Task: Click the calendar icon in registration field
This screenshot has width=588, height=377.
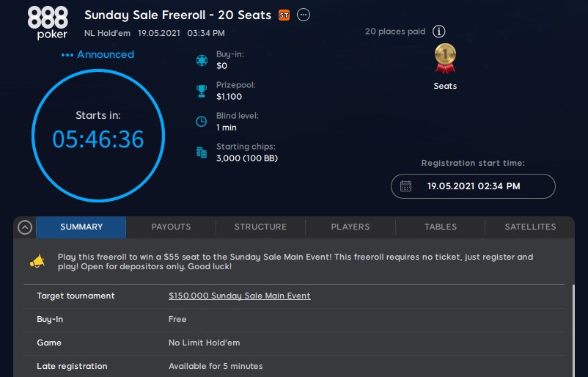Action: [x=405, y=186]
